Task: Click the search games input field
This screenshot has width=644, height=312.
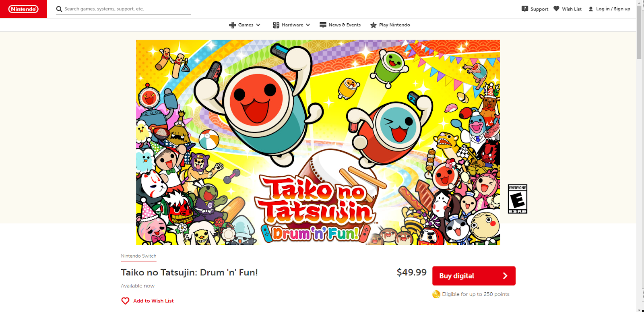Action: coord(127,9)
